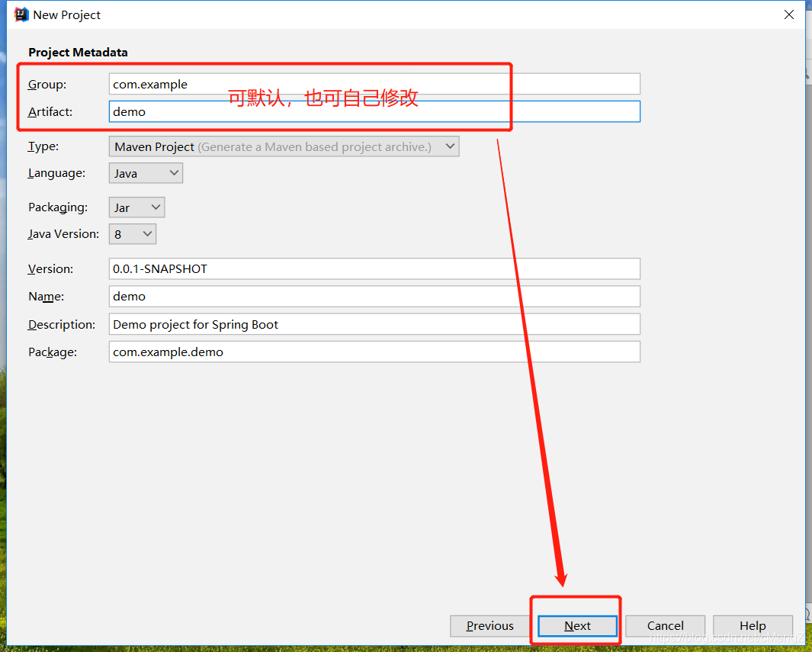The height and width of the screenshot is (652, 812).
Task: Proceed with the Next button
Action: tap(577, 625)
